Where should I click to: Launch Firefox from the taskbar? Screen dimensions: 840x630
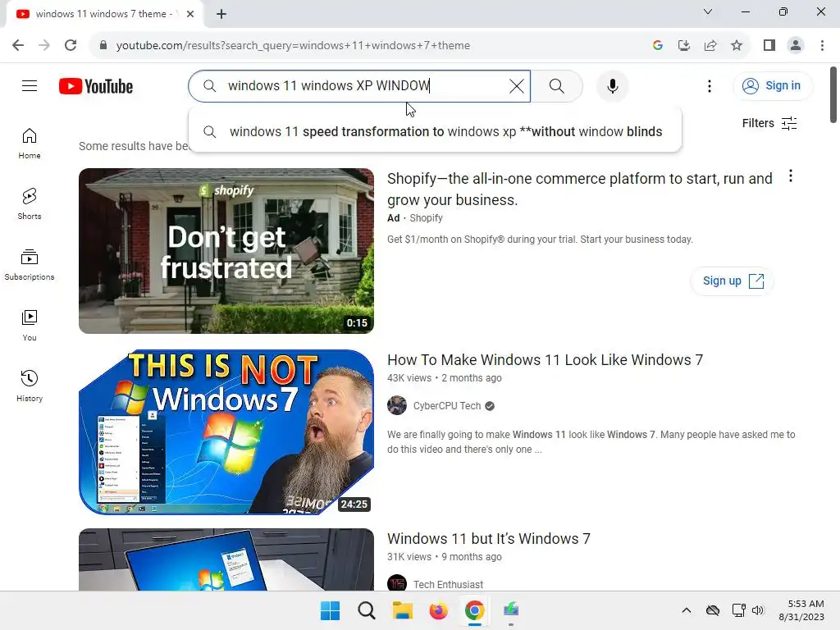pos(438,610)
